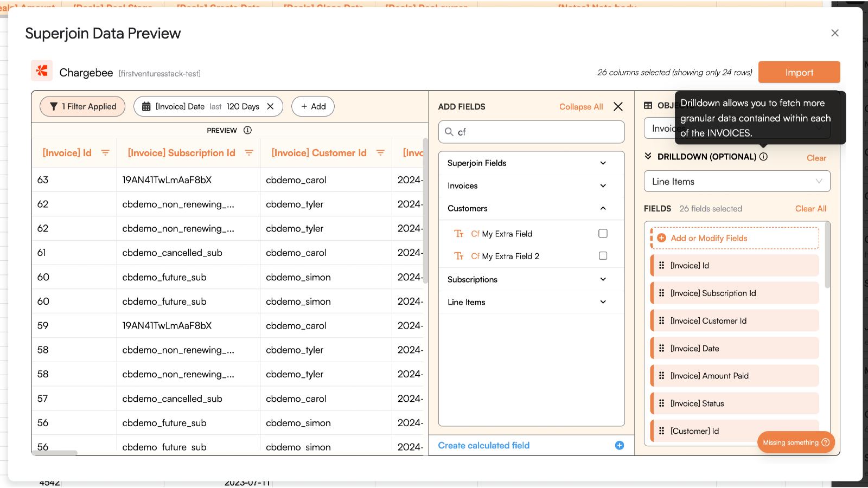
Task: Click the Collapse All link
Action: tap(580, 107)
